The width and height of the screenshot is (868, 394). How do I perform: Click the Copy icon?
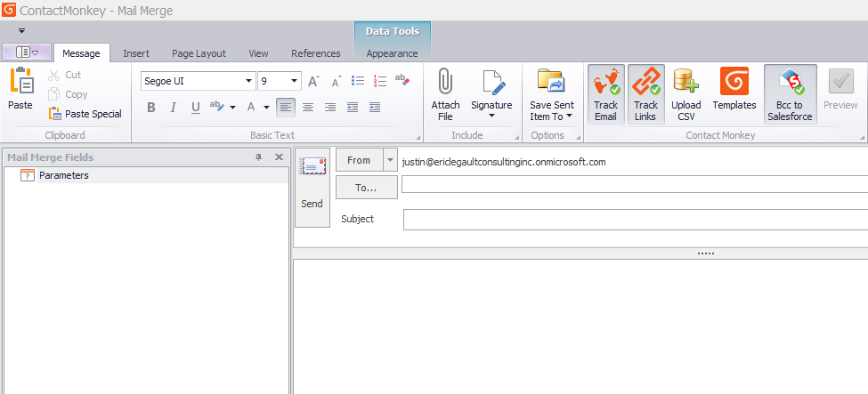[53, 94]
